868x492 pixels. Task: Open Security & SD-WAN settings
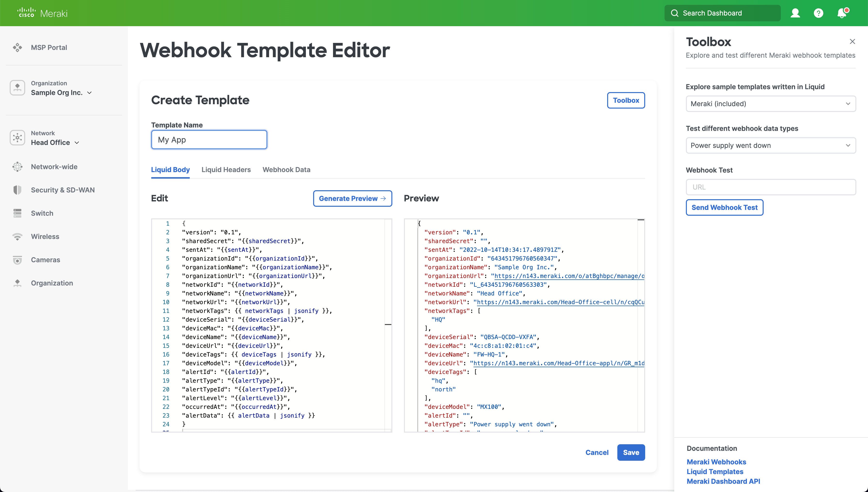click(63, 190)
